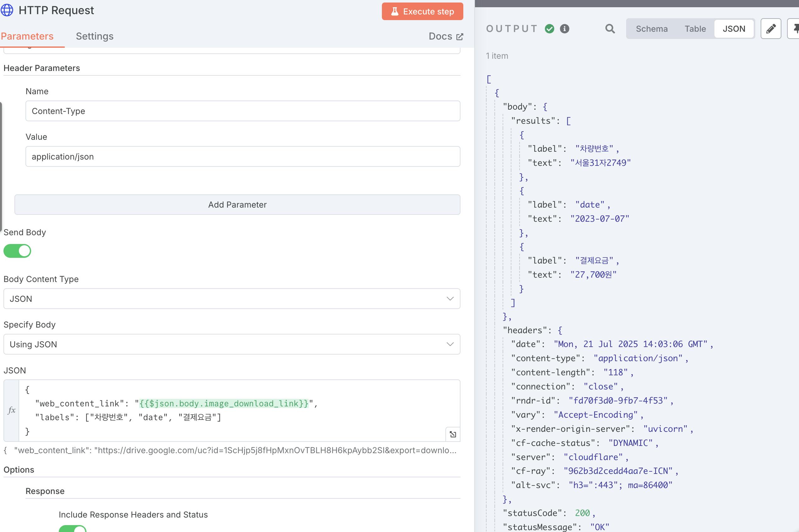Select the Schema output view

[652, 29]
